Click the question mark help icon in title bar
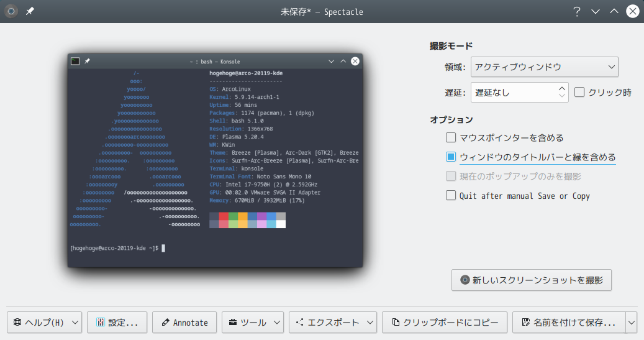This screenshot has height=340, width=644. [577, 11]
